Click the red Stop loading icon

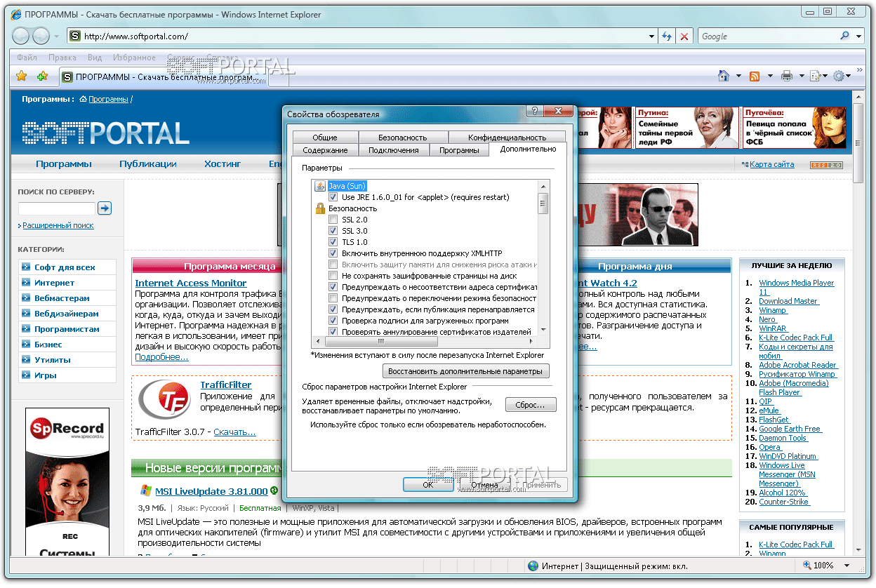(x=684, y=36)
